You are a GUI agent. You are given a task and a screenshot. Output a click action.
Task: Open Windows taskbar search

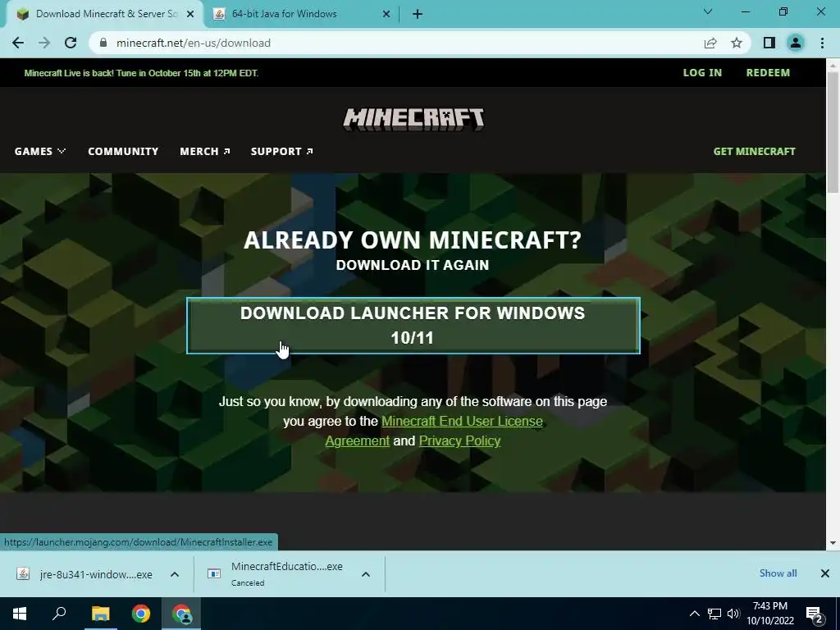[59, 614]
